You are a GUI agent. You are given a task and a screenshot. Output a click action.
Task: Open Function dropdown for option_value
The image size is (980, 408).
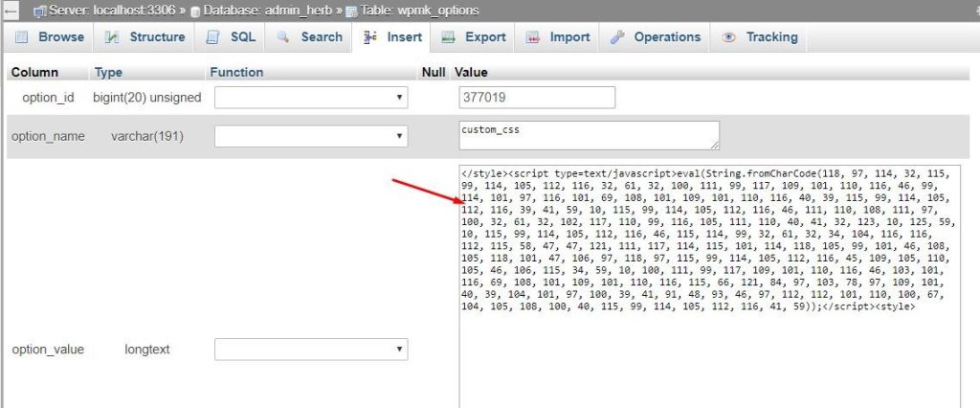pos(311,350)
